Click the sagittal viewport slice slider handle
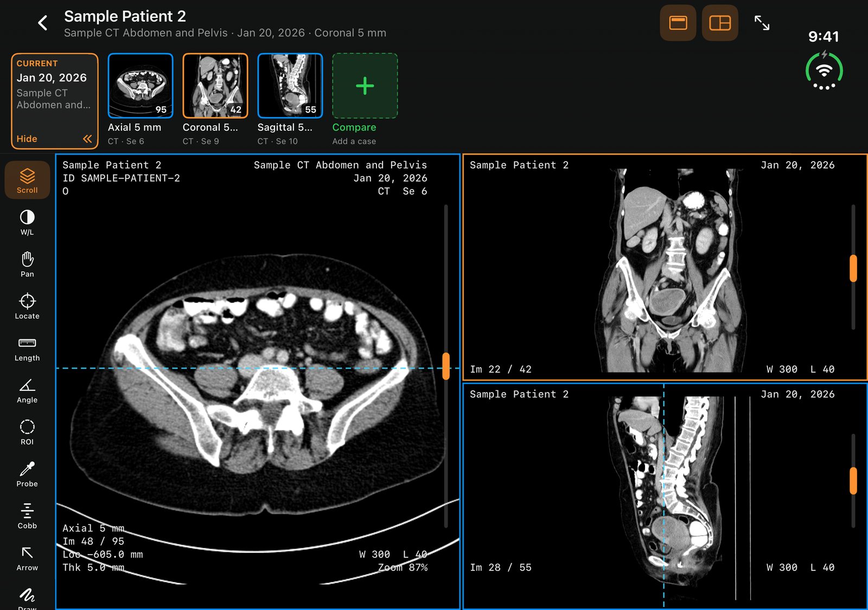Viewport: 868px width, 610px height. [x=853, y=480]
